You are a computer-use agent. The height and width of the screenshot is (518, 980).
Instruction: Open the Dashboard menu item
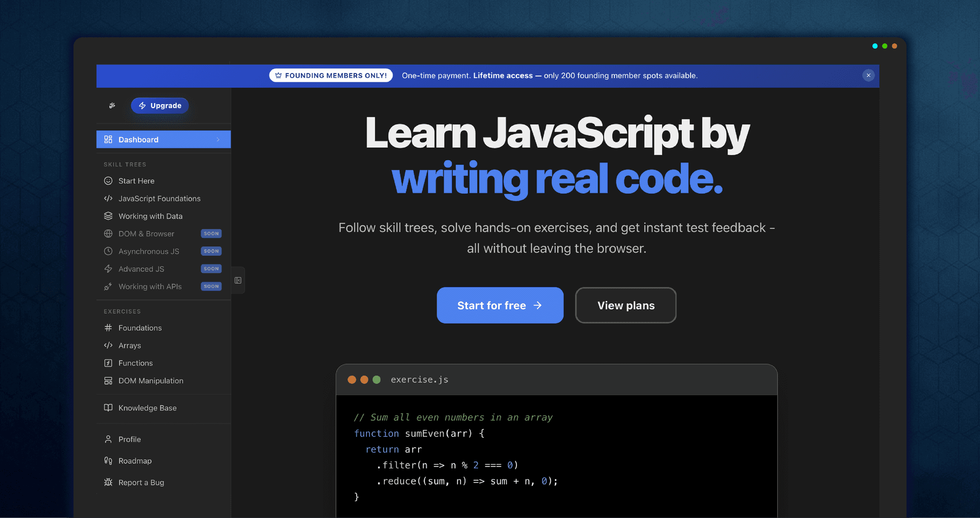(x=163, y=139)
